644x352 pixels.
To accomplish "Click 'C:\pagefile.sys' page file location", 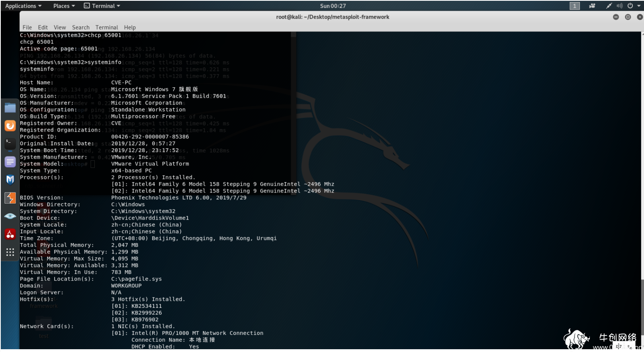I will click(137, 279).
